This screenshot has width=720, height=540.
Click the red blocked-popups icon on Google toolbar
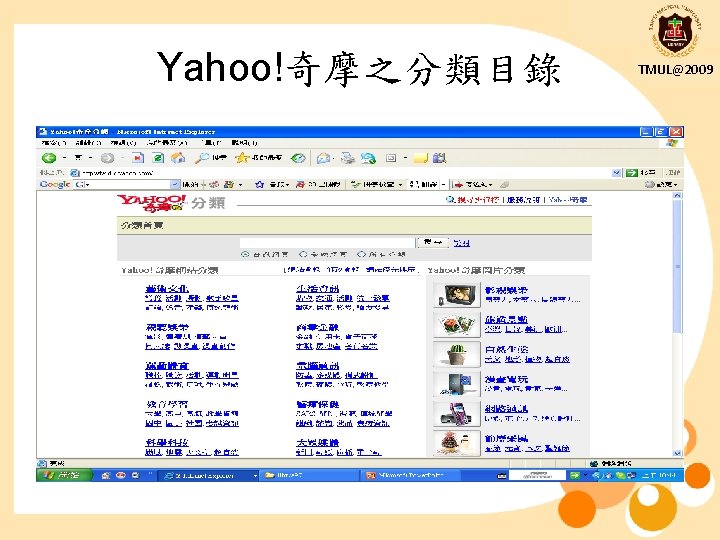click(x=300, y=185)
